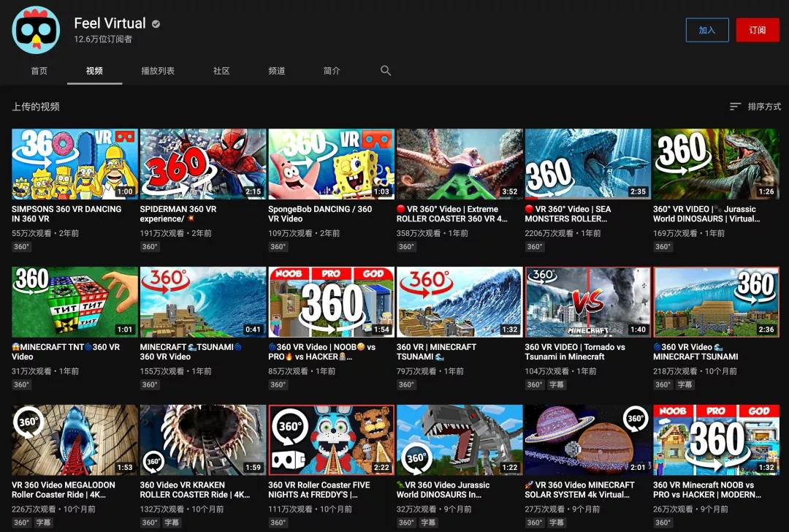Click 字幕 badge under Tornado vs Tsunami video
Image resolution: width=789 pixels, height=532 pixels.
click(557, 384)
